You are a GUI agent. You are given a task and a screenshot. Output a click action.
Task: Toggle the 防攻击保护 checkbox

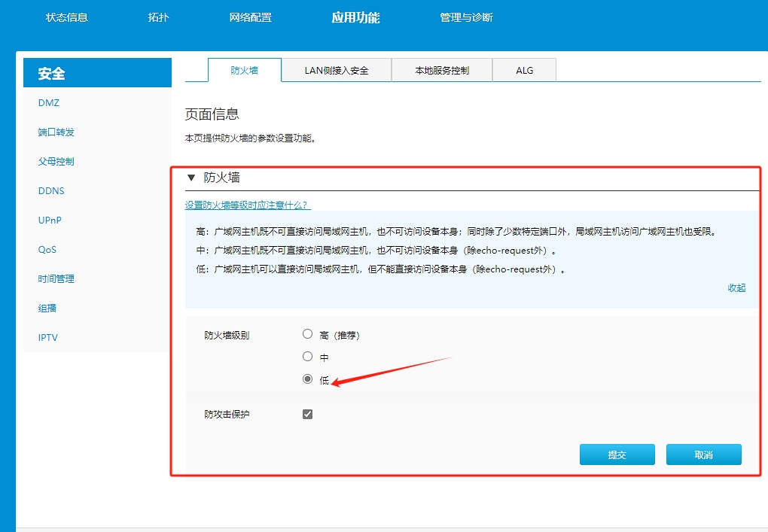[308, 414]
